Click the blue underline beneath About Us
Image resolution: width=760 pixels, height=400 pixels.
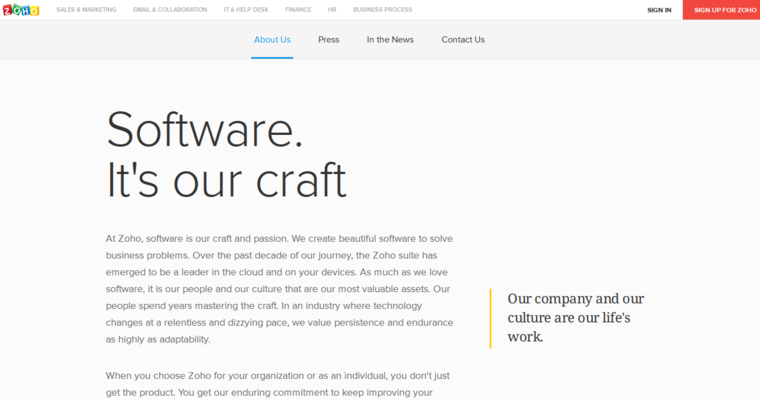(272, 58)
